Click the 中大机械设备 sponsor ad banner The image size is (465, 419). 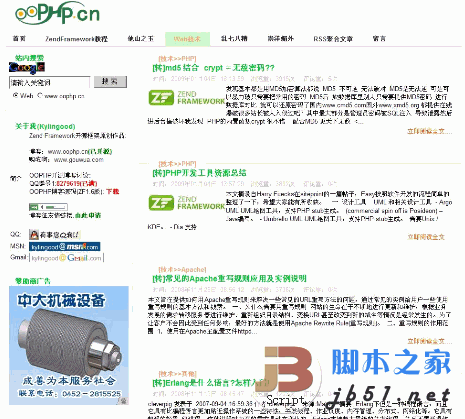pyautogui.click(x=69, y=345)
